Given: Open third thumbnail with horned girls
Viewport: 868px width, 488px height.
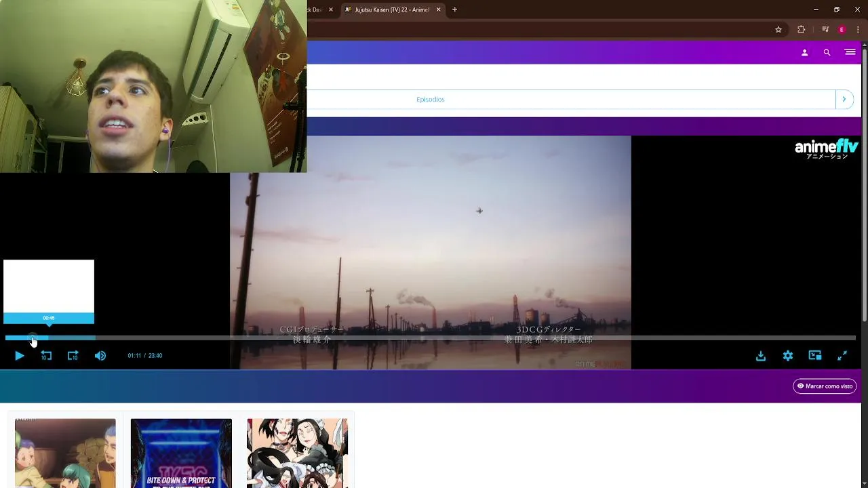Looking at the screenshot, I should click(297, 453).
